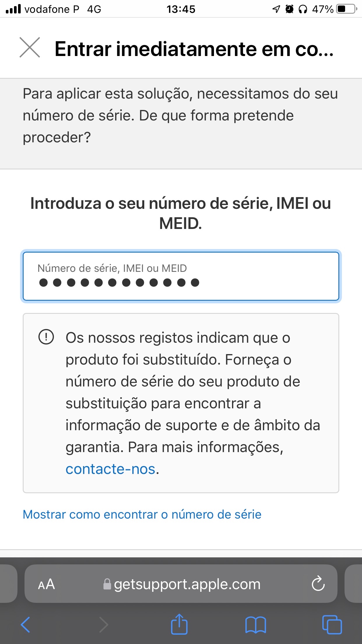Image resolution: width=362 pixels, height=644 pixels.
Task: Close the dialog with the X icon
Action: click(x=30, y=48)
